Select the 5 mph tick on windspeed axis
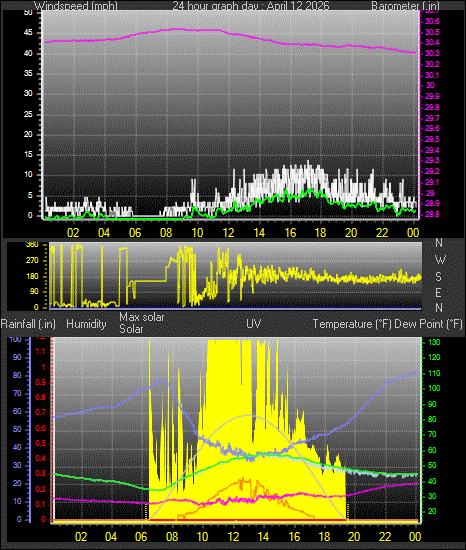466x550 pixels. pyautogui.click(x=30, y=195)
